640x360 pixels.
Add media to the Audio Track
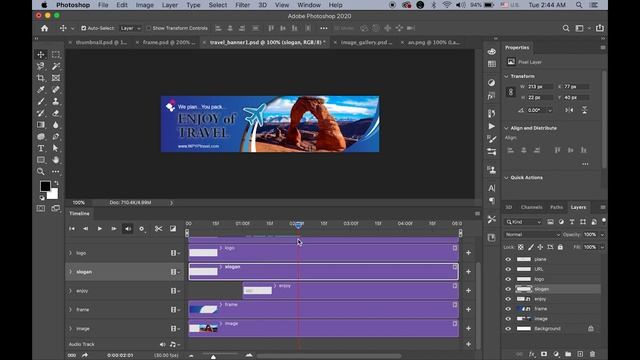pyautogui.click(x=469, y=344)
